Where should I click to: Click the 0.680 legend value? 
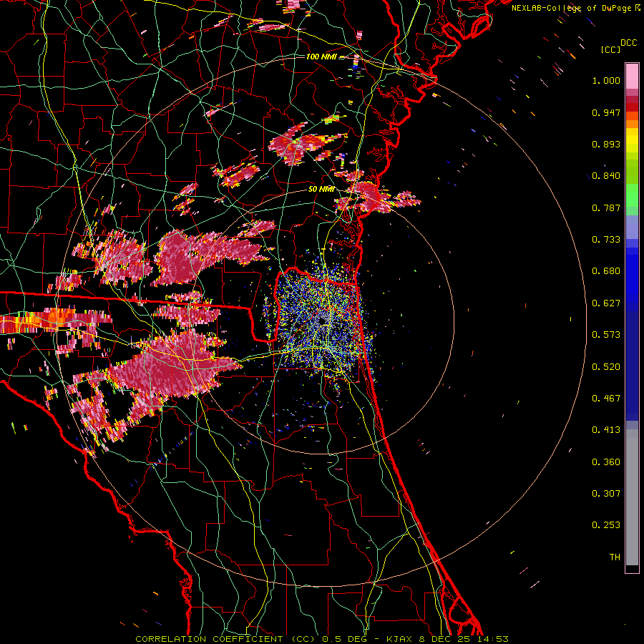click(606, 271)
